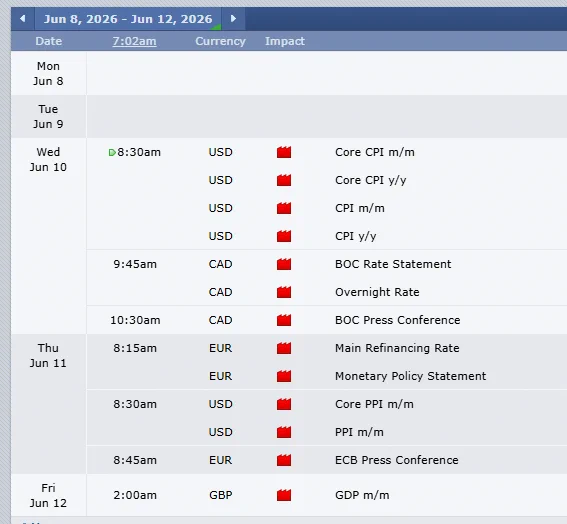Click 8:45am time on Thursday
The width and height of the screenshot is (567, 524).
tap(135, 460)
